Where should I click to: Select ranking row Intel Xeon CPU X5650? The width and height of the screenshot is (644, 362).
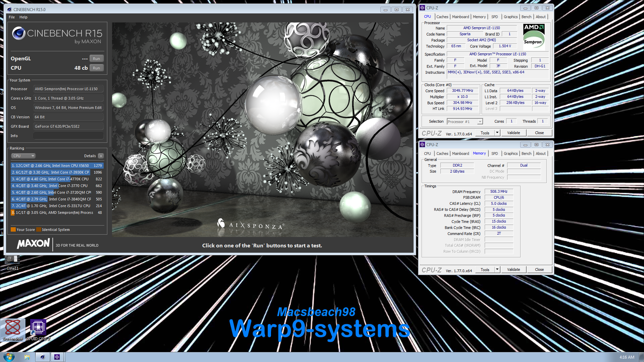pyautogui.click(x=57, y=166)
